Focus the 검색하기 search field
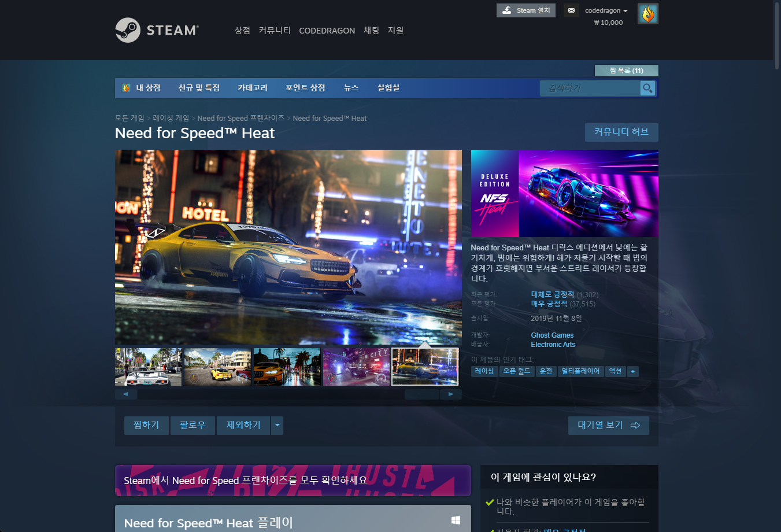The height and width of the screenshot is (532, 781). pyautogui.click(x=590, y=88)
